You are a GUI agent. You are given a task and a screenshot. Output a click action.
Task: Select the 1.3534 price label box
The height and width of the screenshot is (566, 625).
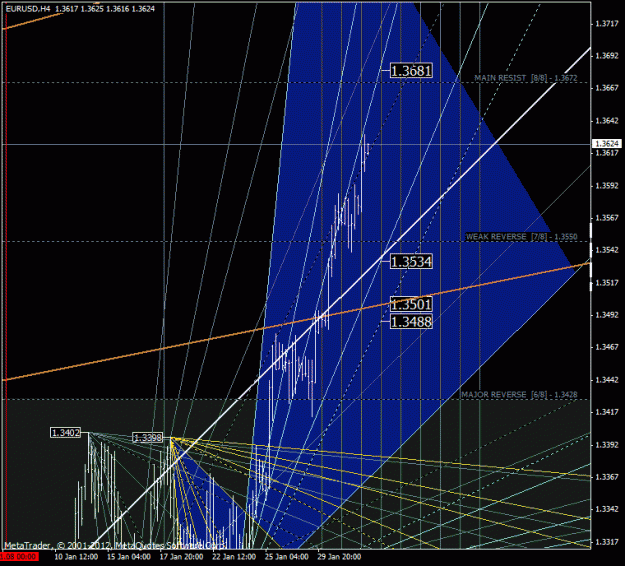[x=411, y=262]
